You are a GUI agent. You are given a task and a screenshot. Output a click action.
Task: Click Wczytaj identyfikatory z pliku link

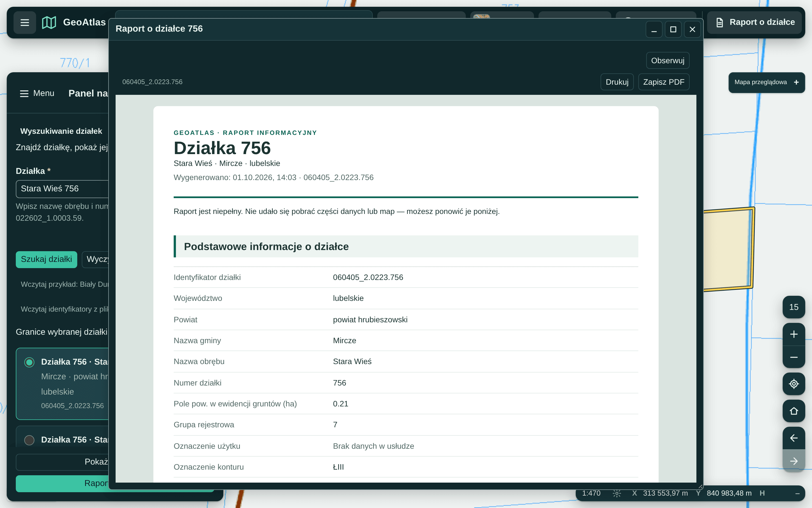click(65, 309)
